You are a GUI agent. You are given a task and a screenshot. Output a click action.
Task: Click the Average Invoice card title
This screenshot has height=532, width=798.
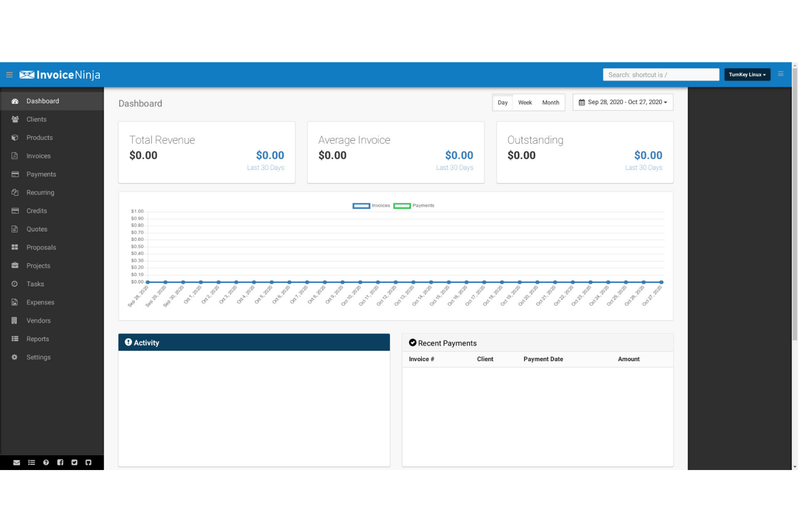[354, 140]
